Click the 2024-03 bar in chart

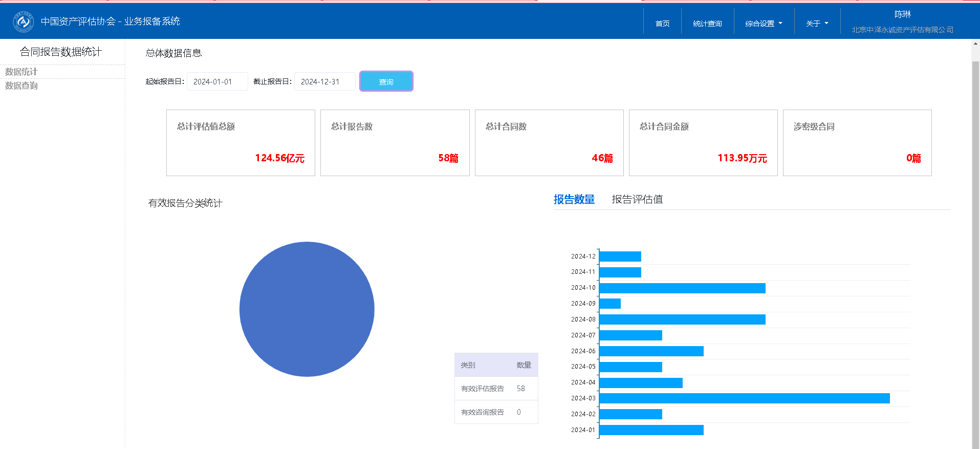744,398
